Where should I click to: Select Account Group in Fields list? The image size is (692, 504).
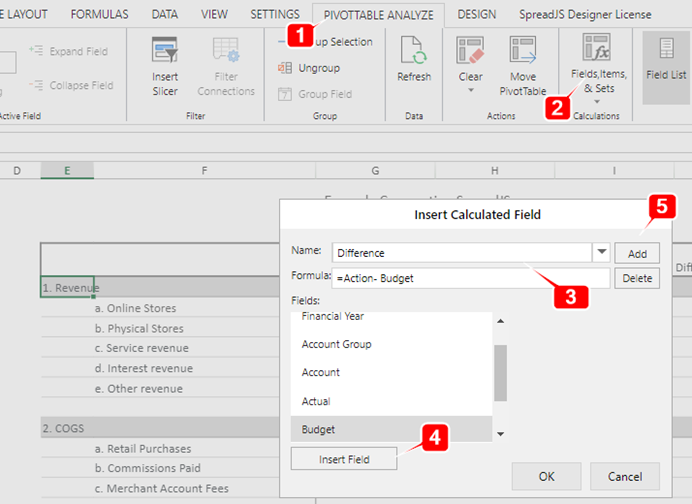coord(391,344)
